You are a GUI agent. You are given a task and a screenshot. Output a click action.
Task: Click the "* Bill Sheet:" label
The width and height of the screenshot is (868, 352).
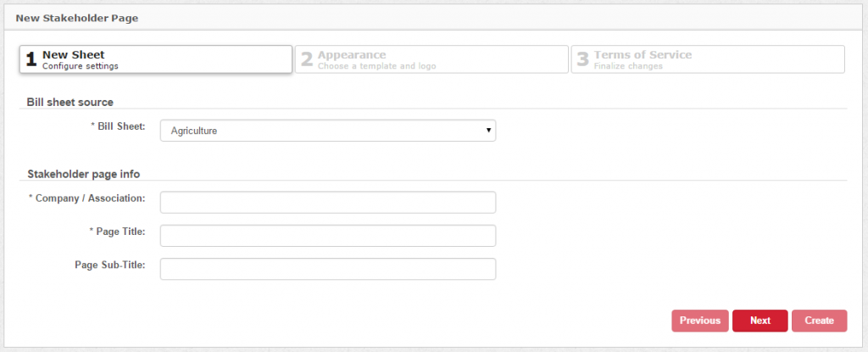(117, 126)
